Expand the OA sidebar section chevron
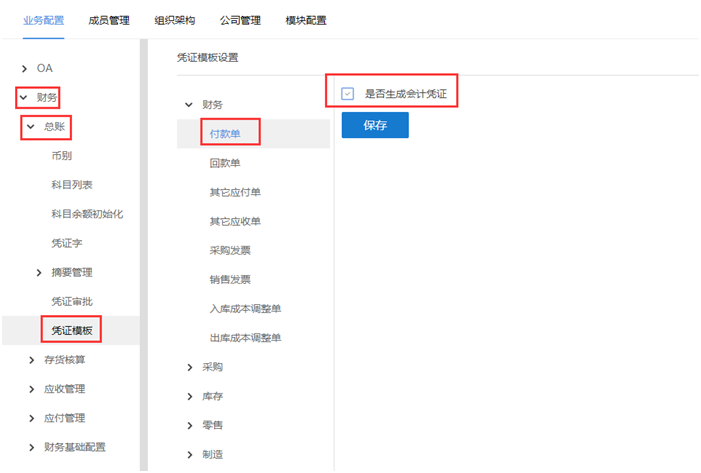701x473 pixels. pos(24,68)
